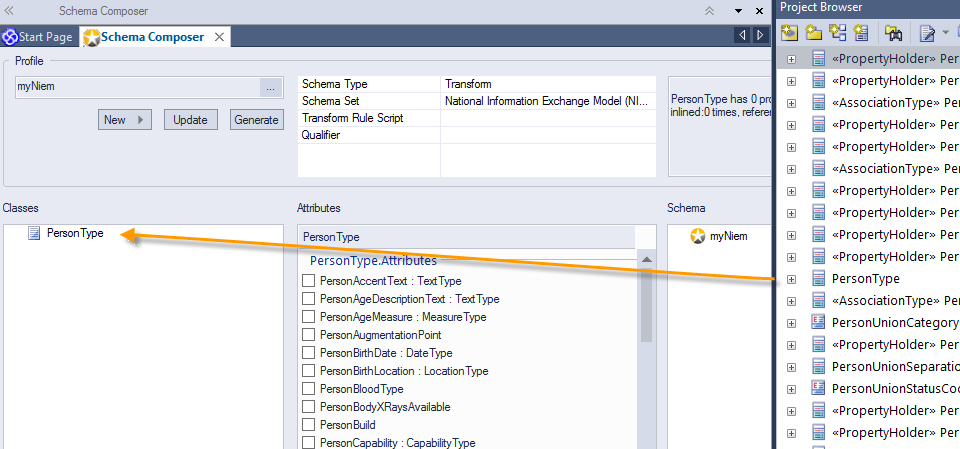Expand the PersonType node in Project Browser
960x449 pixels.
[792, 279]
